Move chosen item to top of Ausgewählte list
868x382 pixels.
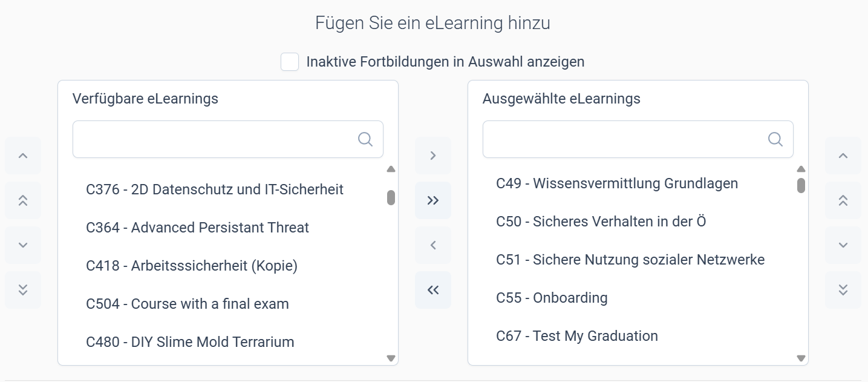[843, 200]
